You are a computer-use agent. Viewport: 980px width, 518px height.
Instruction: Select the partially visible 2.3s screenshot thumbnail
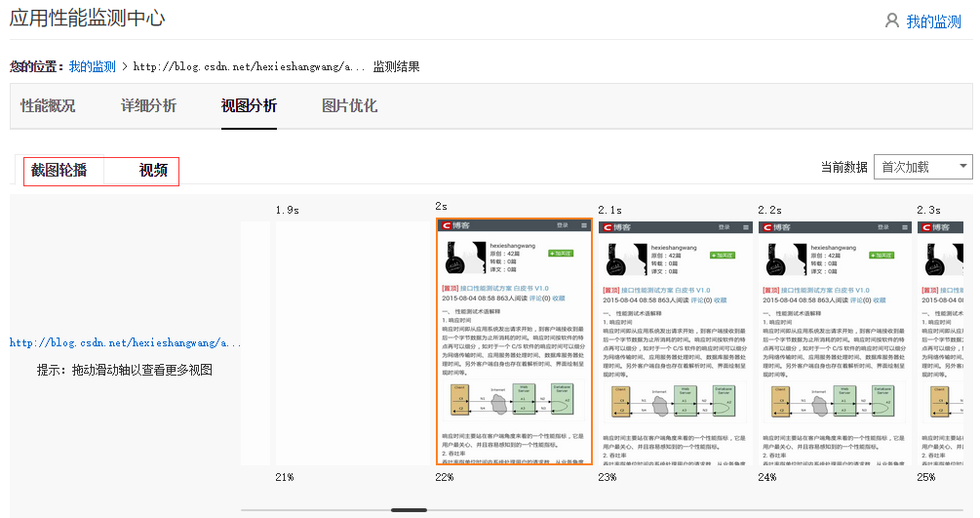click(x=941, y=342)
